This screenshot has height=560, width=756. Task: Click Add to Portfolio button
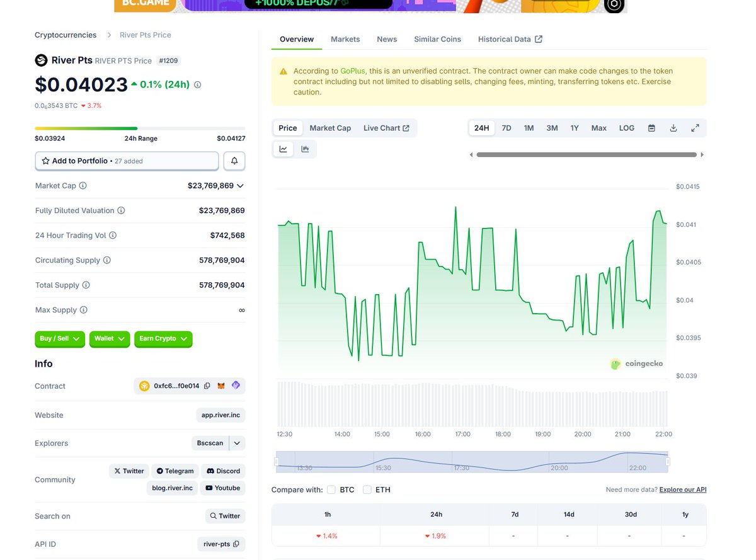pyautogui.click(x=127, y=161)
